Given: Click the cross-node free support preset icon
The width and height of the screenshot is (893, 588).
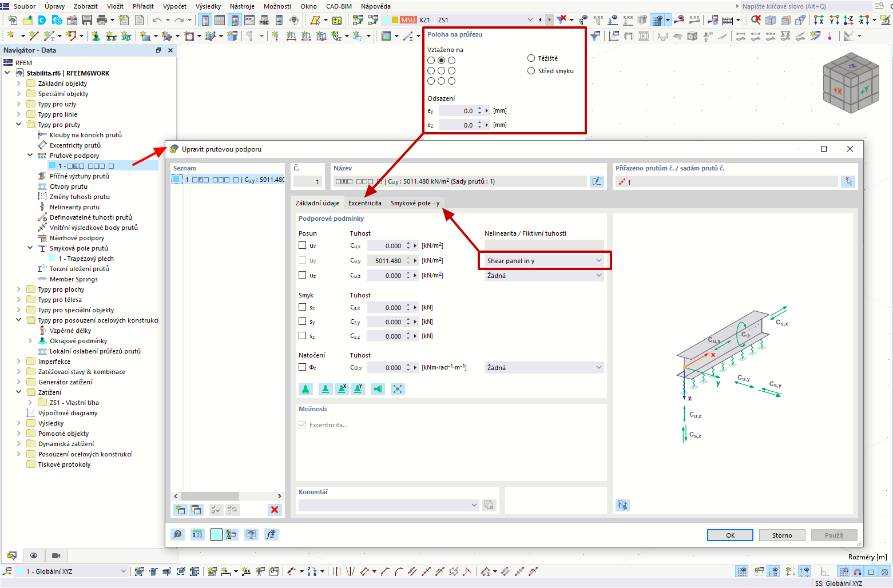Looking at the screenshot, I should [398, 389].
